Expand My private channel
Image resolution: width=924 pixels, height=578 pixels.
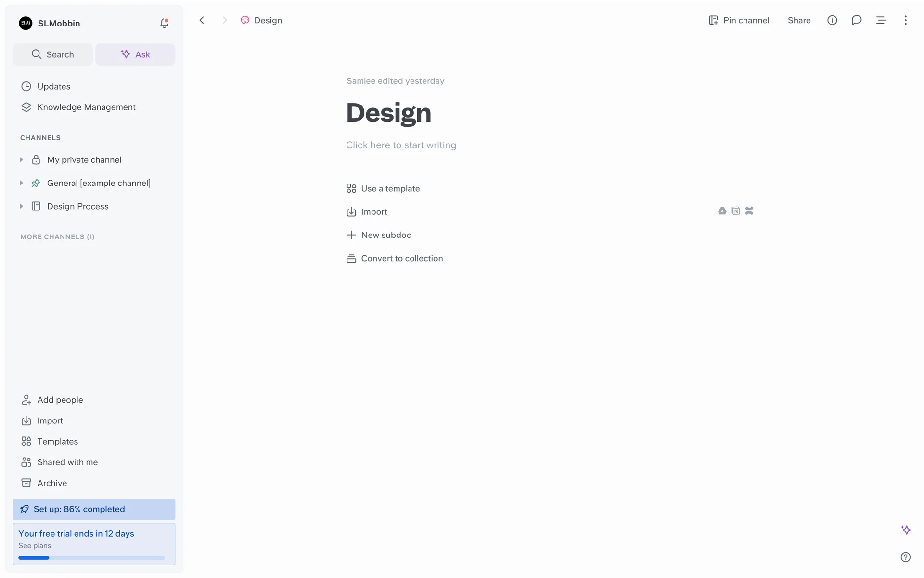[x=21, y=160]
